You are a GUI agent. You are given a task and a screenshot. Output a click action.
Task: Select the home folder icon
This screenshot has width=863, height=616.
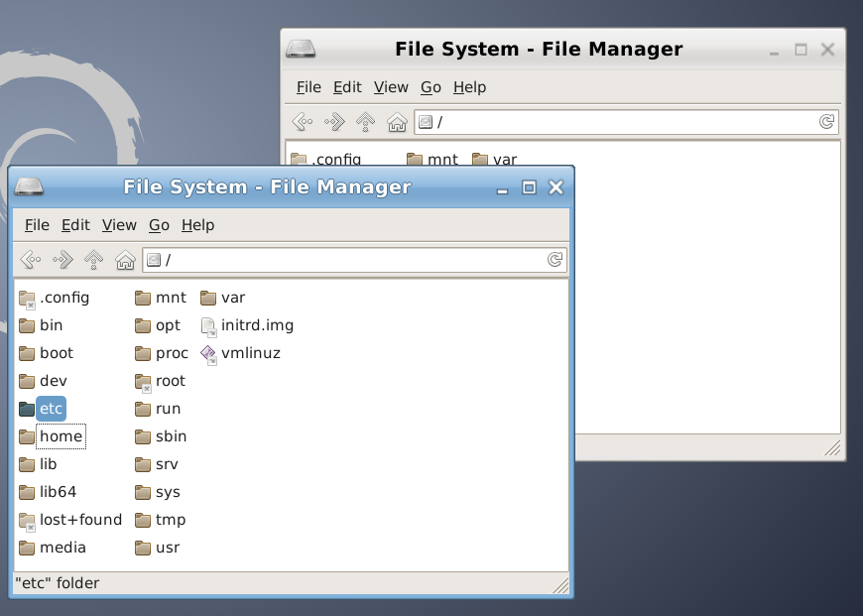click(x=27, y=437)
